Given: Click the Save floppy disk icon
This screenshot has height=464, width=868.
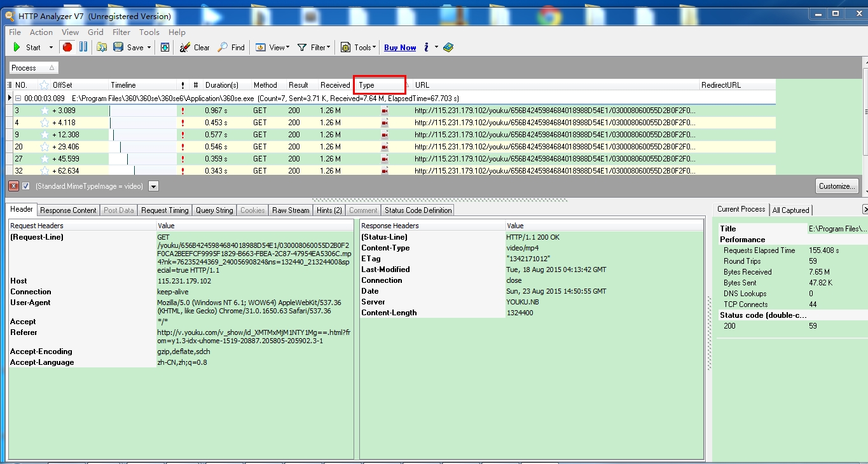Looking at the screenshot, I should 118,47.
